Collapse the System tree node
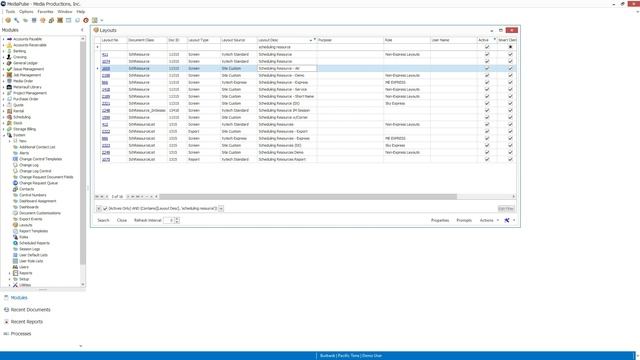 pyautogui.click(x=4, y=135)
